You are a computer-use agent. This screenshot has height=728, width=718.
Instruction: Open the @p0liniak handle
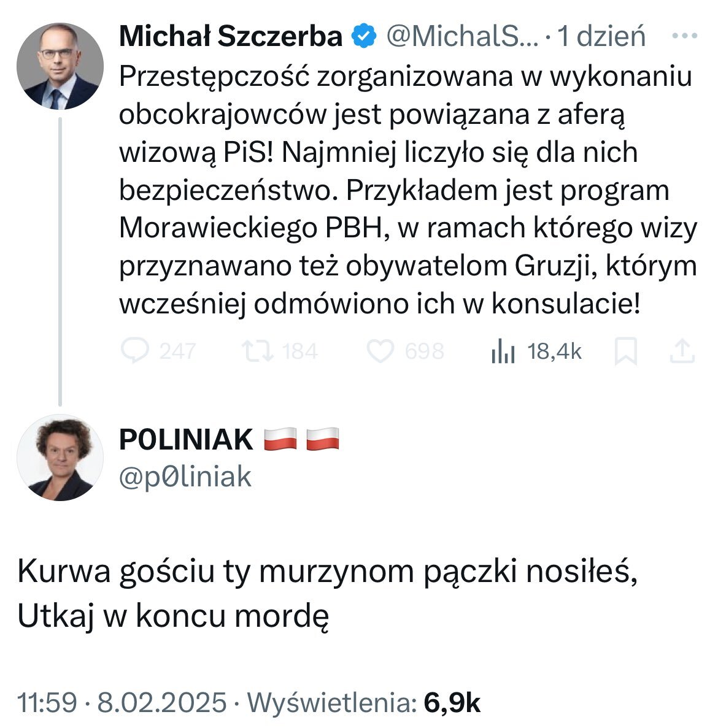click(x=185, y=476)
